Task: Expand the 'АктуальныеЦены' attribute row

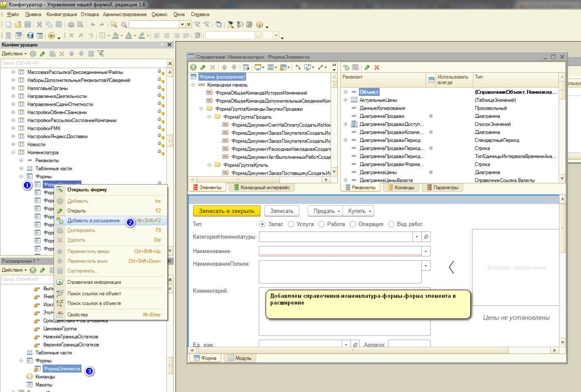Action: click(345, 100)
